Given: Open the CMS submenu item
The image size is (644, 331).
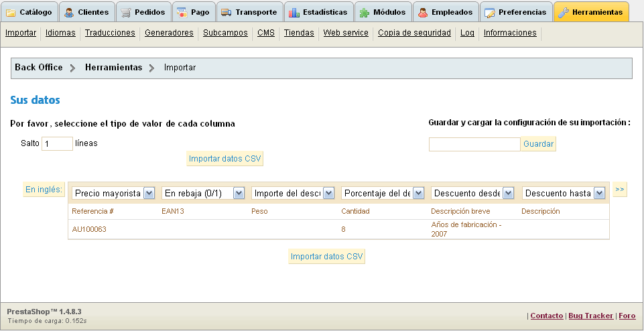Looking at the screenshot, I should pos(266,33).
